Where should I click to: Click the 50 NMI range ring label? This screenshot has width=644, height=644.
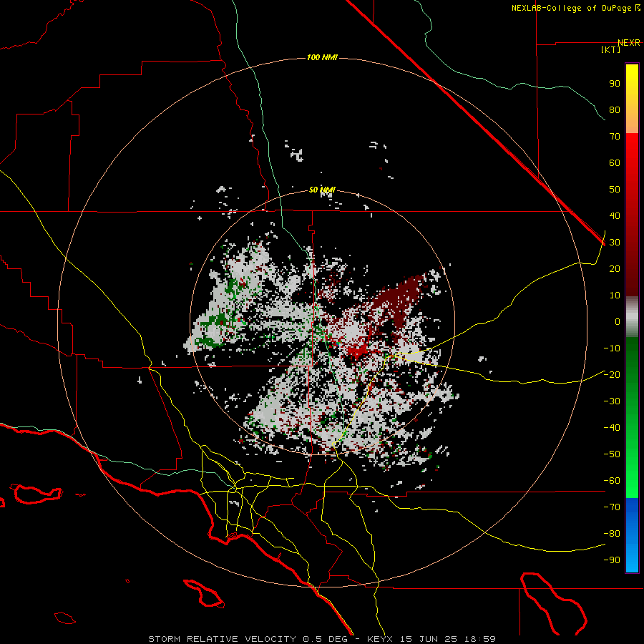[x=321, y=190]
